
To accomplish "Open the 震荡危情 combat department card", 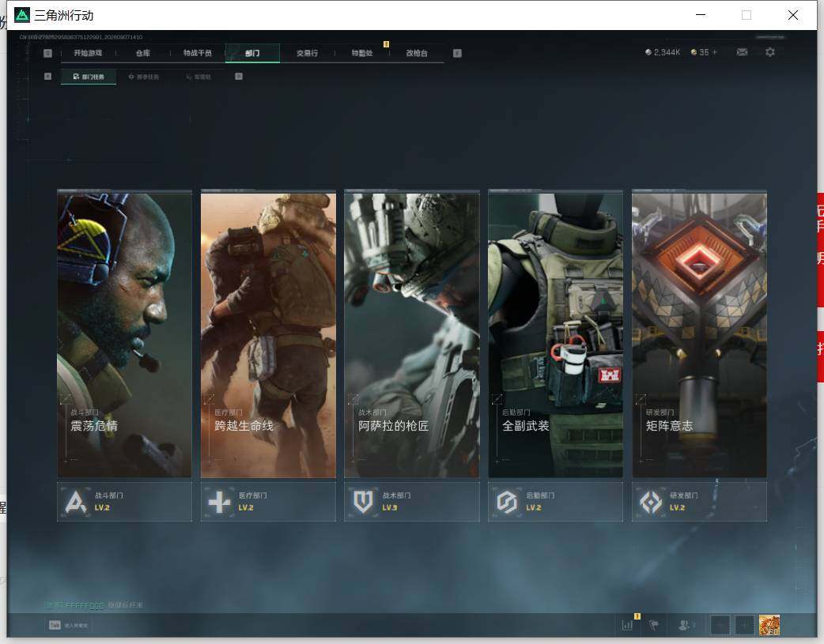I will [124, 334].
